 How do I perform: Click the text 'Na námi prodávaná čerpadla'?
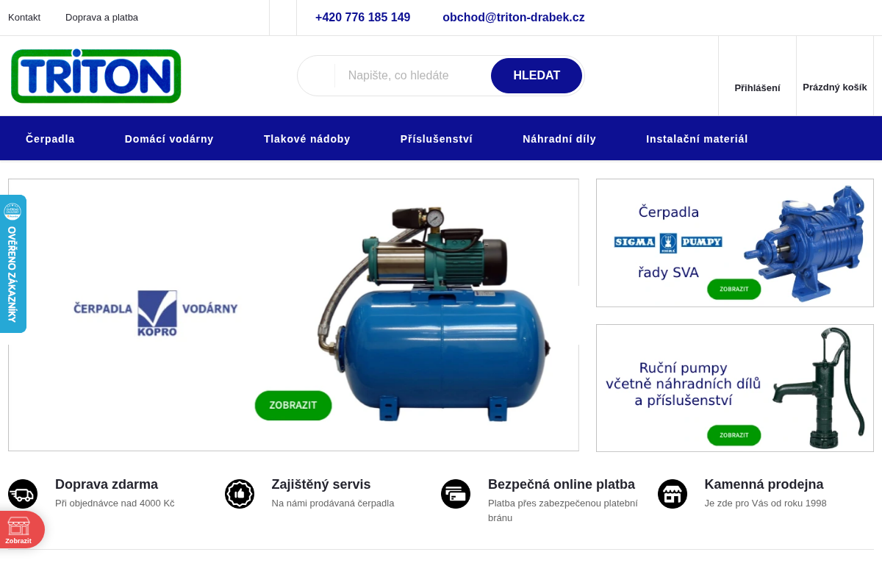[x=333, y=503]
